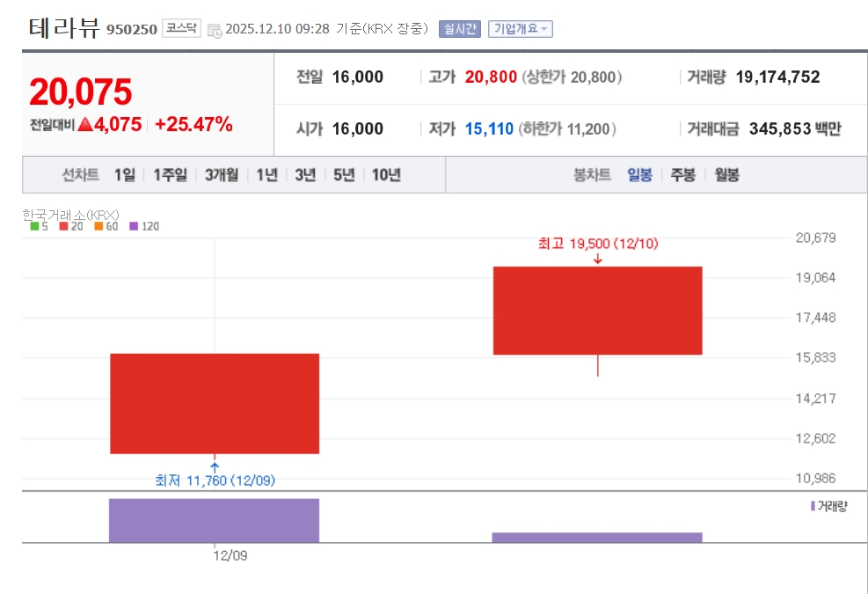This screenshot has width=868, height=594.
Task: Click the 저가 value 15,110
Action: coord(489,129)
